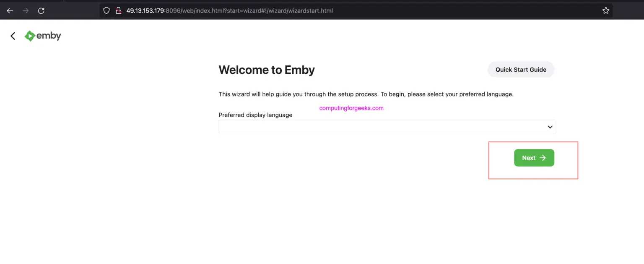This screenshot has width=644, height=264.
Task: Click the padlock icon before the URL
Action: coord(117,10)
